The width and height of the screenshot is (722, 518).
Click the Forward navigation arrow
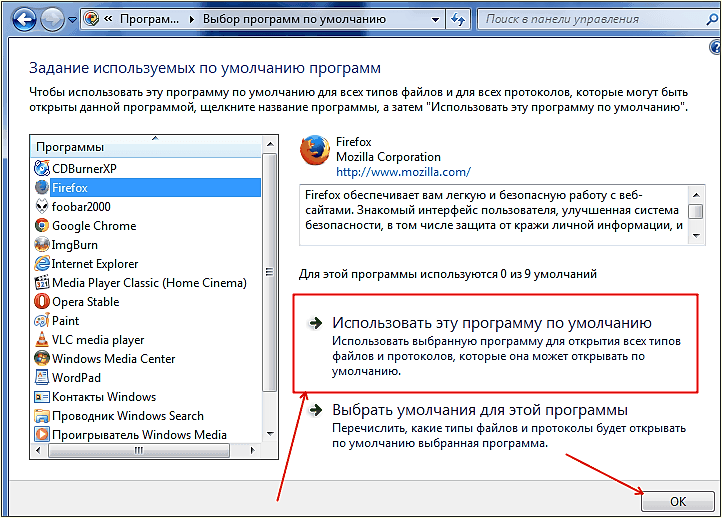click(x=52, y=19)
